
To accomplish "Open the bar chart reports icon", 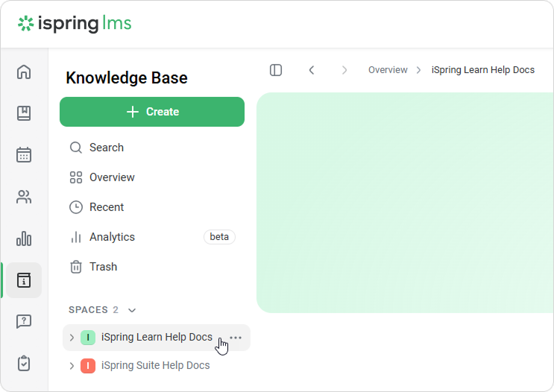I will 24,238.
